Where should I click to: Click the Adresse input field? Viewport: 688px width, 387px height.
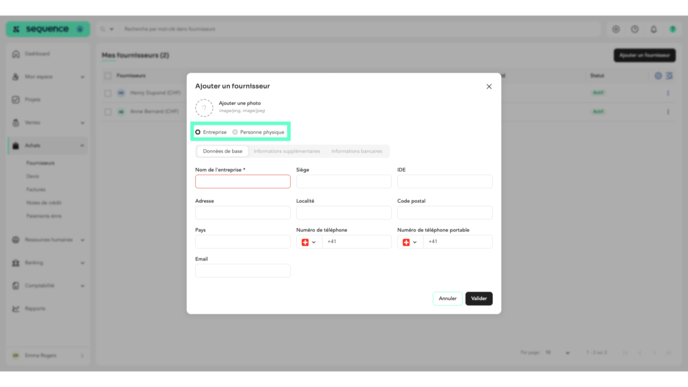coord(243,213)
